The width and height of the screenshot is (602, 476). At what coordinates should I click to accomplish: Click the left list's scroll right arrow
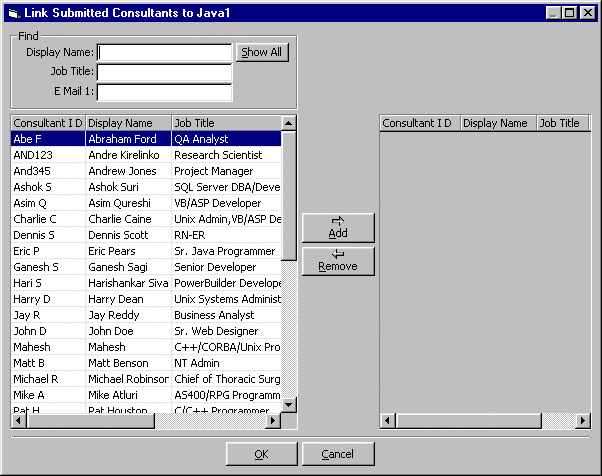[273, 420]
